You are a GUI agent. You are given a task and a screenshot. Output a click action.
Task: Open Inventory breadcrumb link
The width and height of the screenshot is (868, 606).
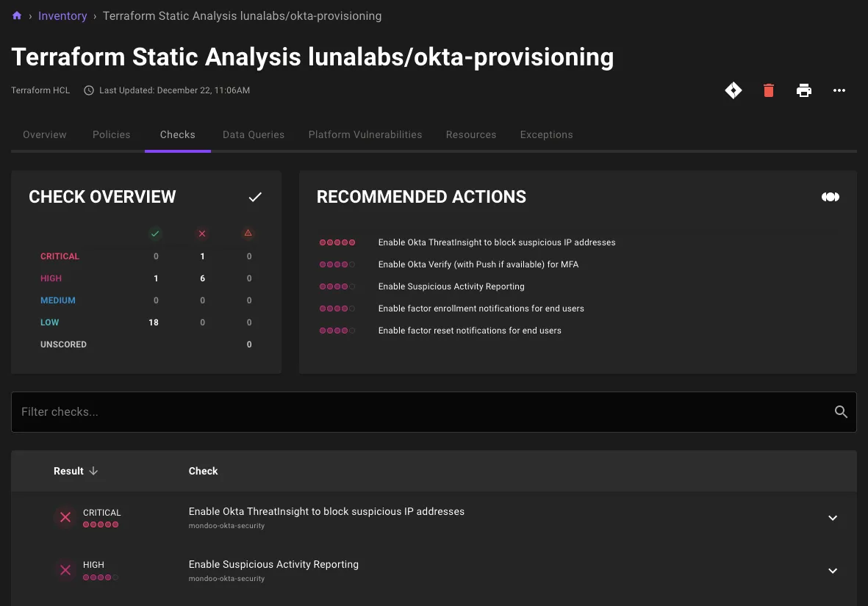pos(62,16)
